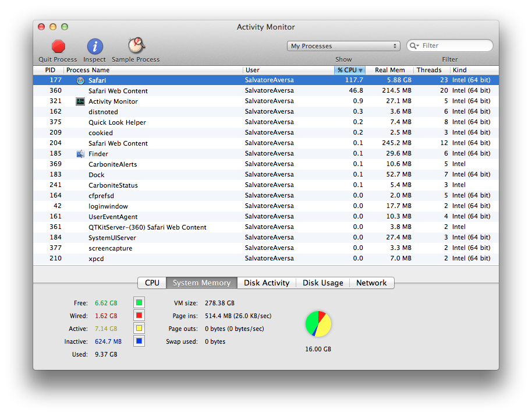Click the 16.00 GB total memory label
The image size is (532, 416).
[318, 349]
